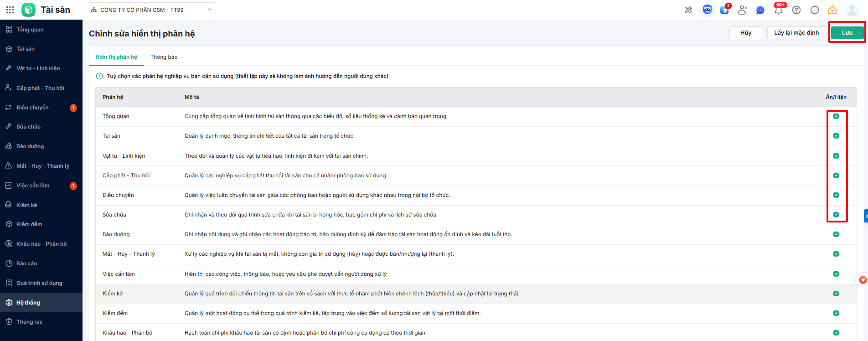
Task: Click the Điều chuyển arrows sidebar icon
Action: [9, 108]
